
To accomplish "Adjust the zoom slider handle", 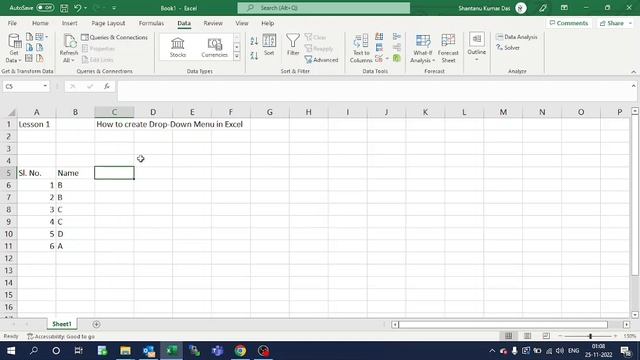I will point(590,336).
